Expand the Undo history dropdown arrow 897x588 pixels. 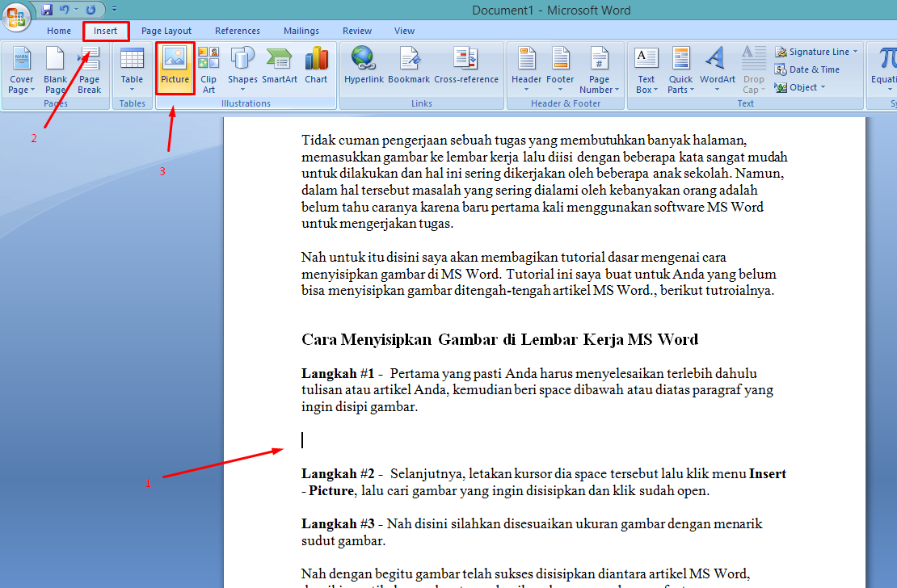click(x=77, y=10)
